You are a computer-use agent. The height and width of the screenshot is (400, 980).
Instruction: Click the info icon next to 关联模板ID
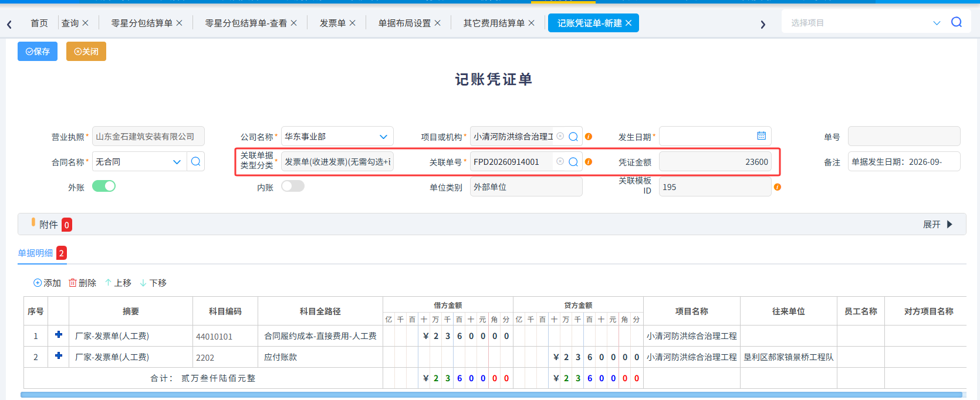[778, 187]
